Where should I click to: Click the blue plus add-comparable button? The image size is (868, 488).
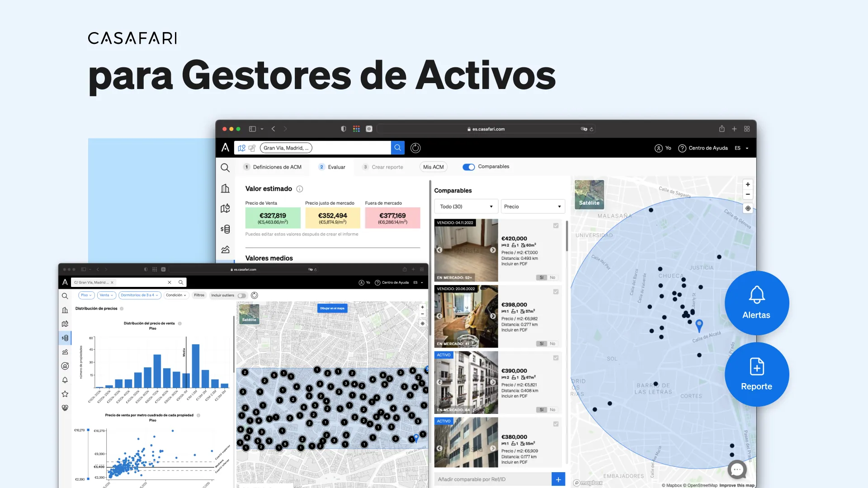558,479
